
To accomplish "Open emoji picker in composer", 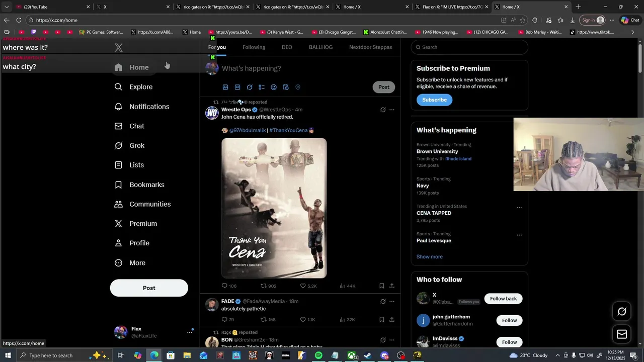I will tap(274, 87).
